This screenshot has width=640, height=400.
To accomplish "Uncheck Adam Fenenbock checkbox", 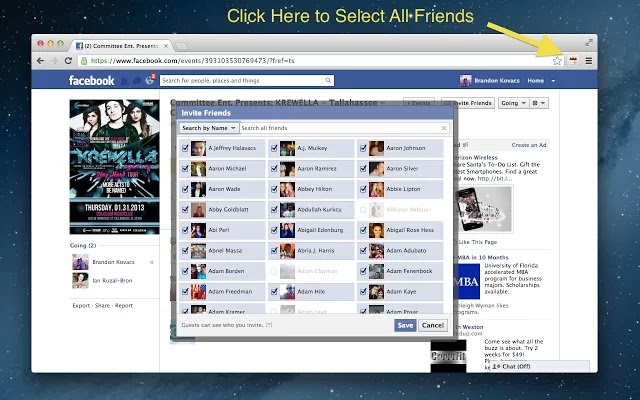I will (363, 271).
